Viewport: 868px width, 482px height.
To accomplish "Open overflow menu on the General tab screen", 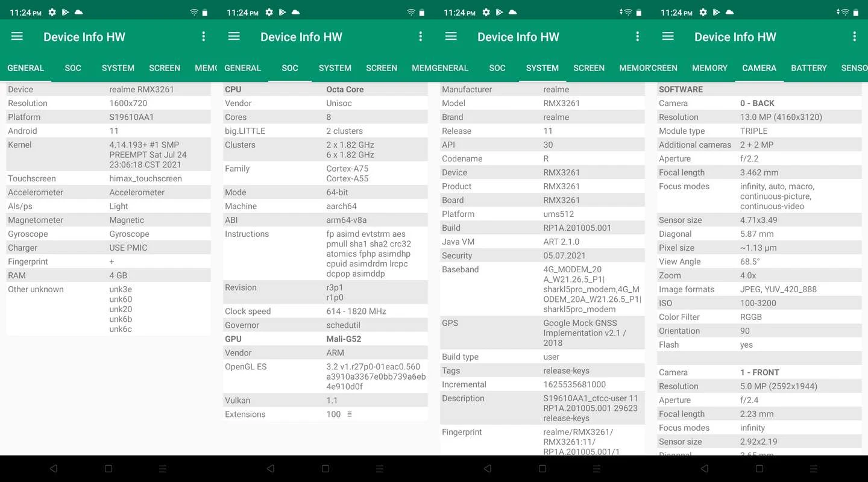I will [204, 37].
